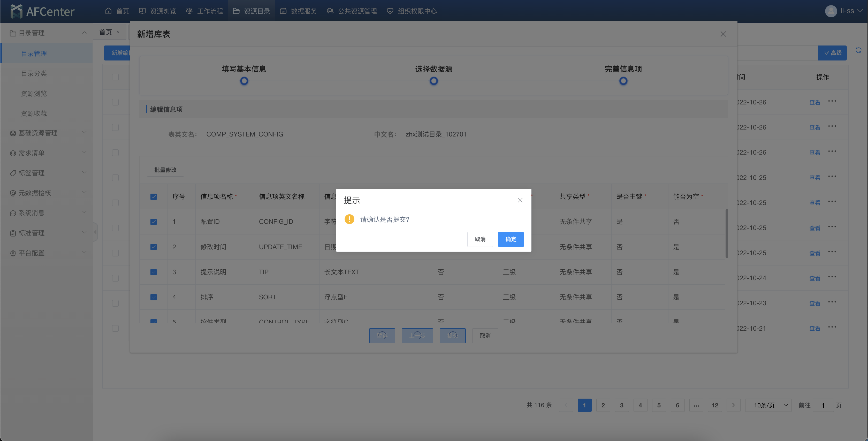Click the 目录管理 folder icon in the sidebar
The height and width of the screenshot is (441, 868).
click(13, 33)
